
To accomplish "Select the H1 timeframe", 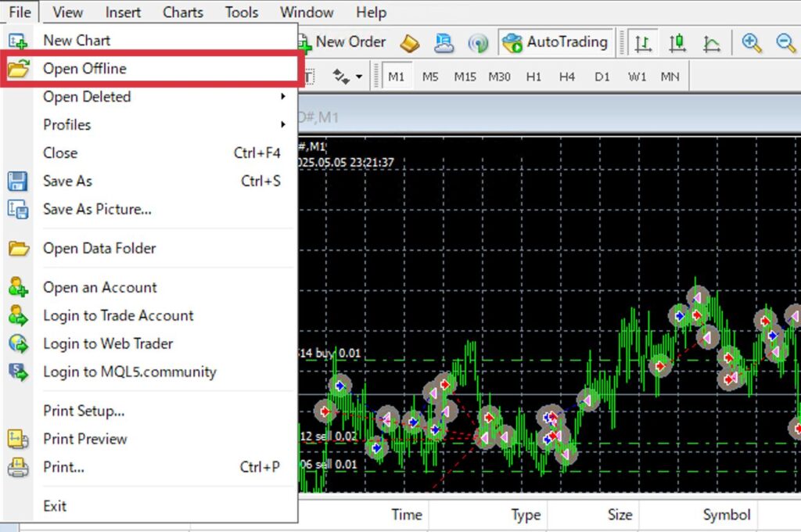I will [533, 77].
